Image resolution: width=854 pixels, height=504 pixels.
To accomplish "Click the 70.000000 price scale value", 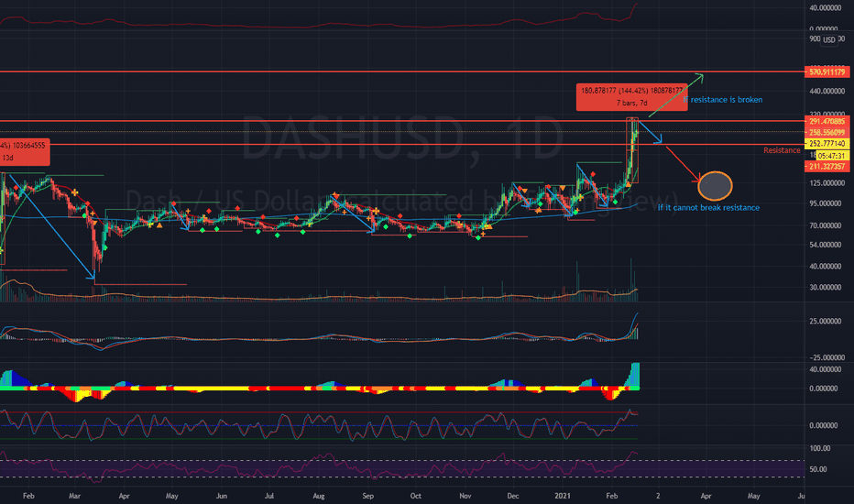I will [827, 225].
